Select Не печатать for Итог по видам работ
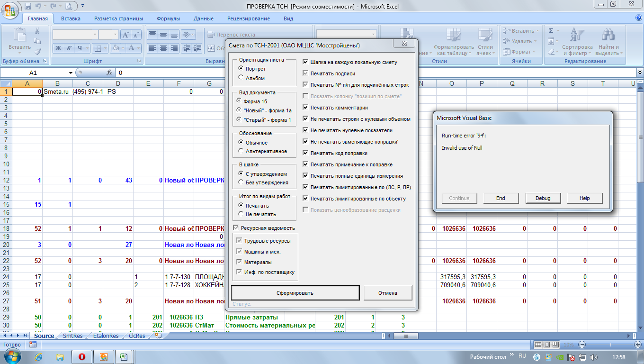The image size is (644, 364). tap(241, 214)
